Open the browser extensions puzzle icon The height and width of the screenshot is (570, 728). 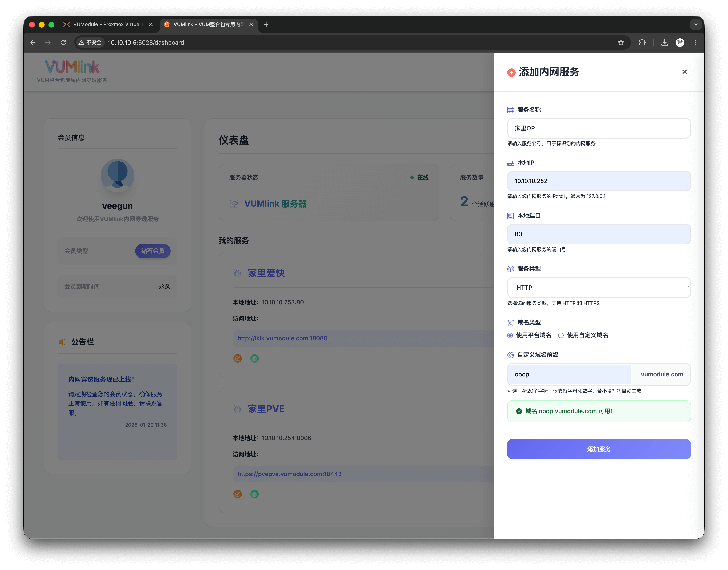tap(642, 42)
